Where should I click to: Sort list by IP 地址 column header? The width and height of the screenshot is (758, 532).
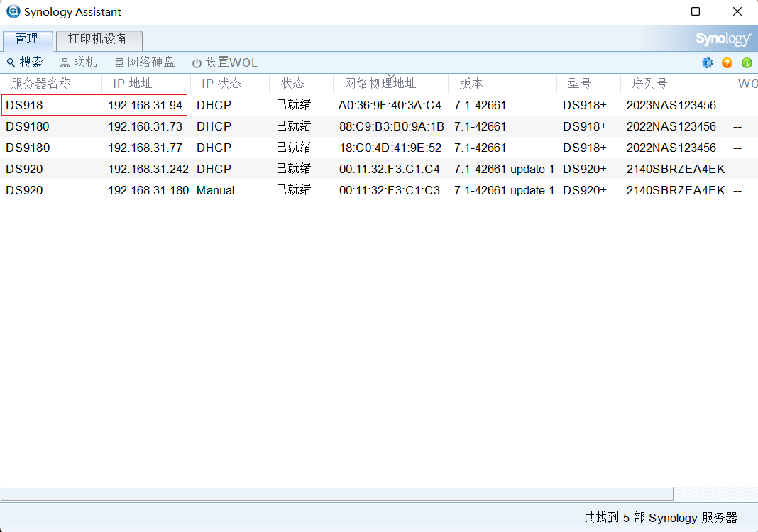[133, 83]
